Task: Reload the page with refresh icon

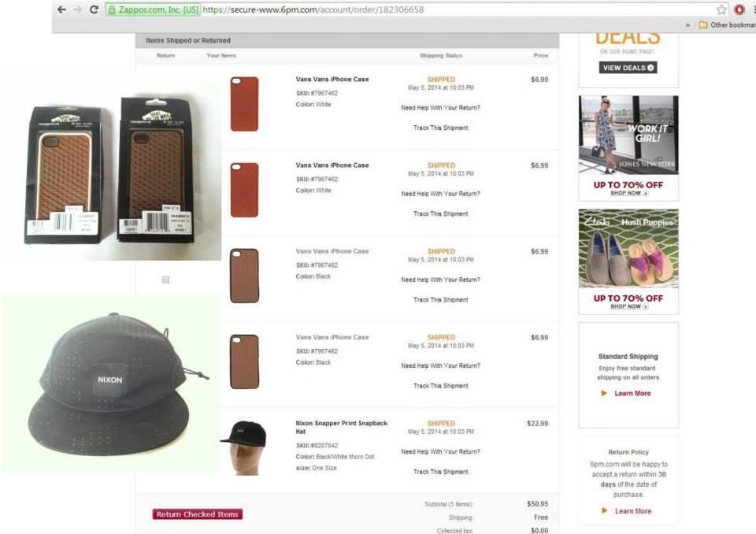Action: pos(94,9)
